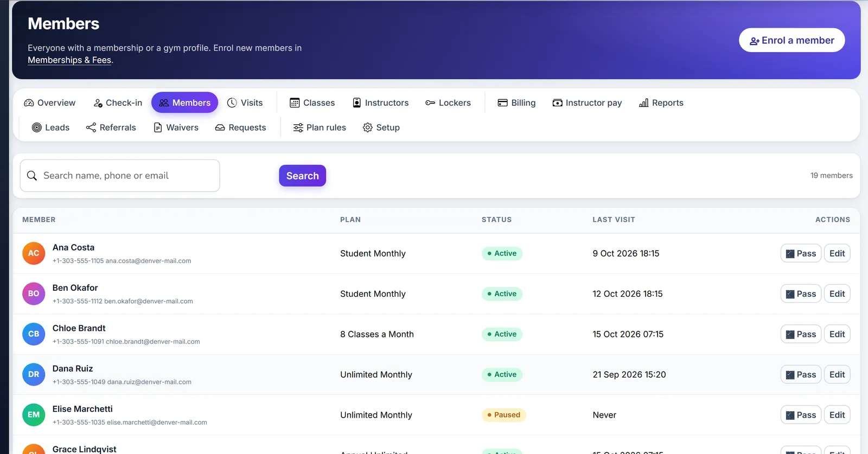The image size is (868, 454).
Task: Switch to the Check-in tab
Action: point(118,103)
